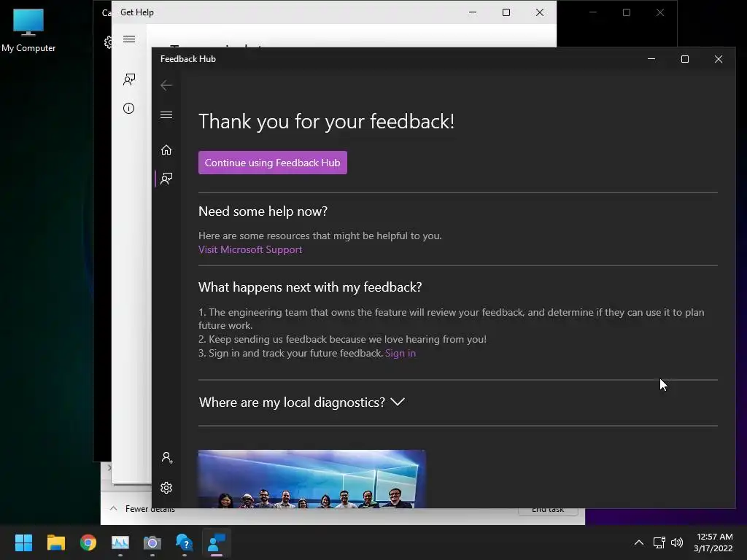This screenshot has width=747, height=560.
Task: Open Feedback section in Feedback Hub sidebar
Action: point(166,179)
